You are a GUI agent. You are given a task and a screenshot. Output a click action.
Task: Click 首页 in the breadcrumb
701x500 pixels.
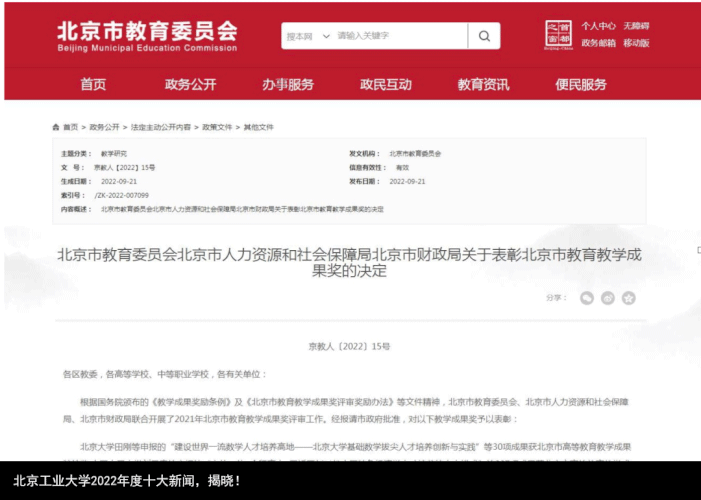[70, 127]
